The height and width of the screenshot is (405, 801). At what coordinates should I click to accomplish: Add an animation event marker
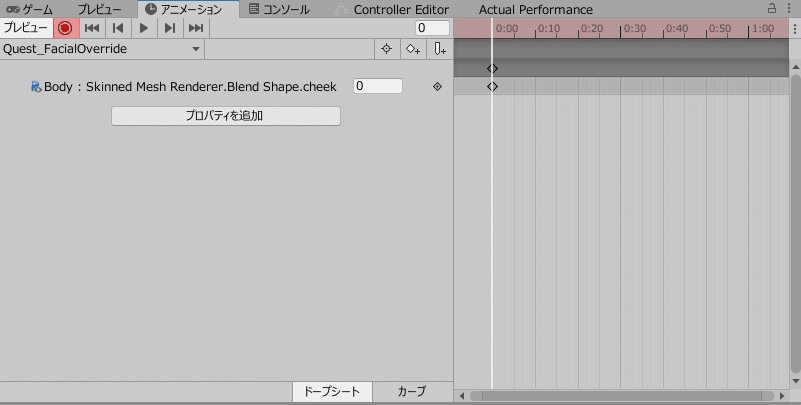tap(440, 49)
